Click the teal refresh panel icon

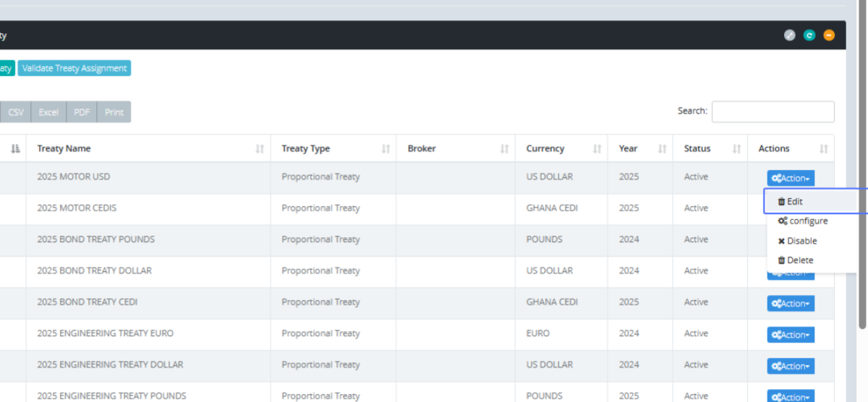[809, 35]
